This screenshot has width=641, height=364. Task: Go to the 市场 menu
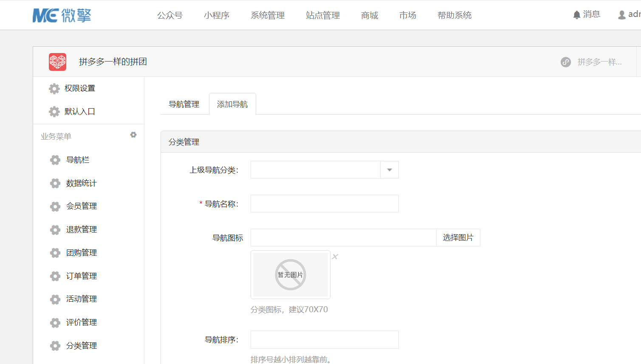[x=408, y=15]
